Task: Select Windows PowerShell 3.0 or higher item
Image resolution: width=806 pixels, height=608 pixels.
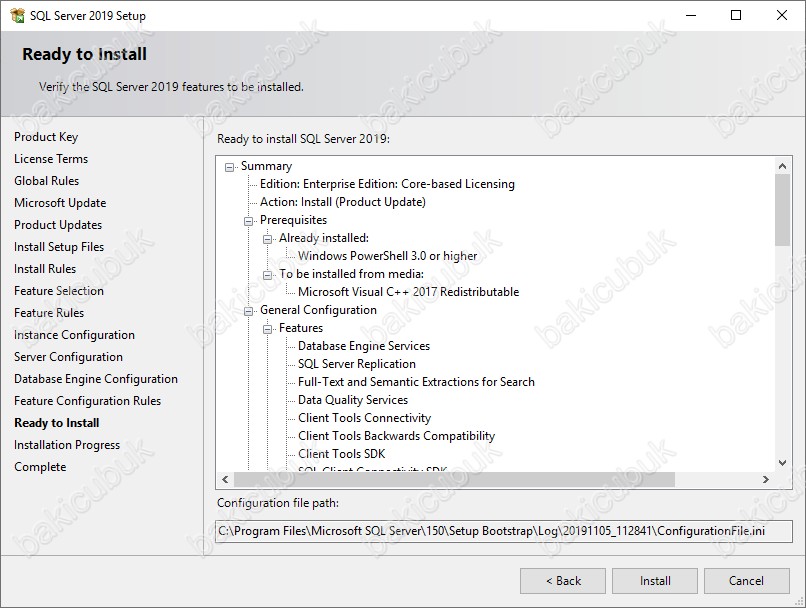Action: click(388, 256)
